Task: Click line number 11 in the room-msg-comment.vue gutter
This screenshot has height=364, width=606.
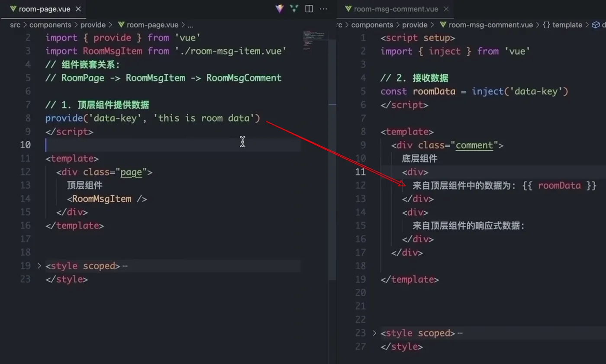Action: click(360, 172)
